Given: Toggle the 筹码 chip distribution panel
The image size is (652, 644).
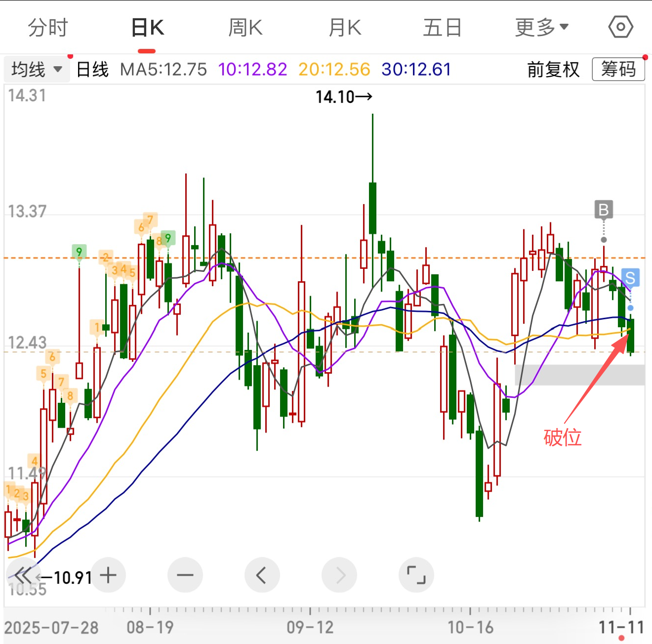Looking at the screenshot, I should pos(618,69).
